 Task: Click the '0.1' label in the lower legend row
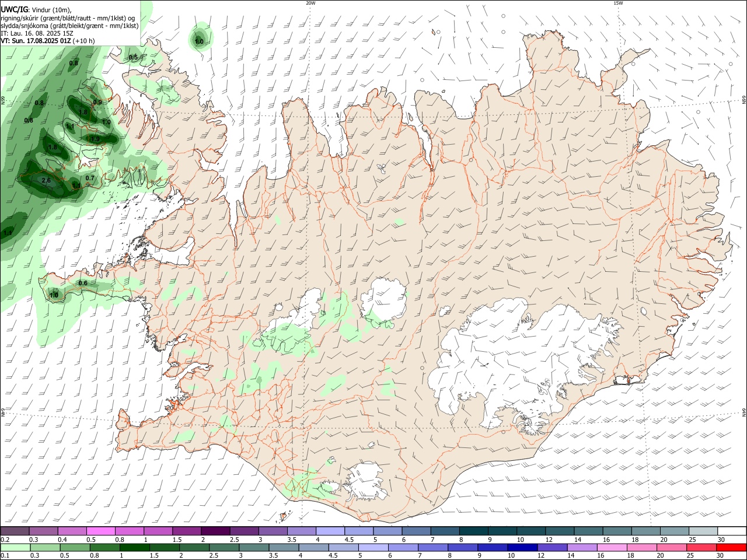point(4,556)
